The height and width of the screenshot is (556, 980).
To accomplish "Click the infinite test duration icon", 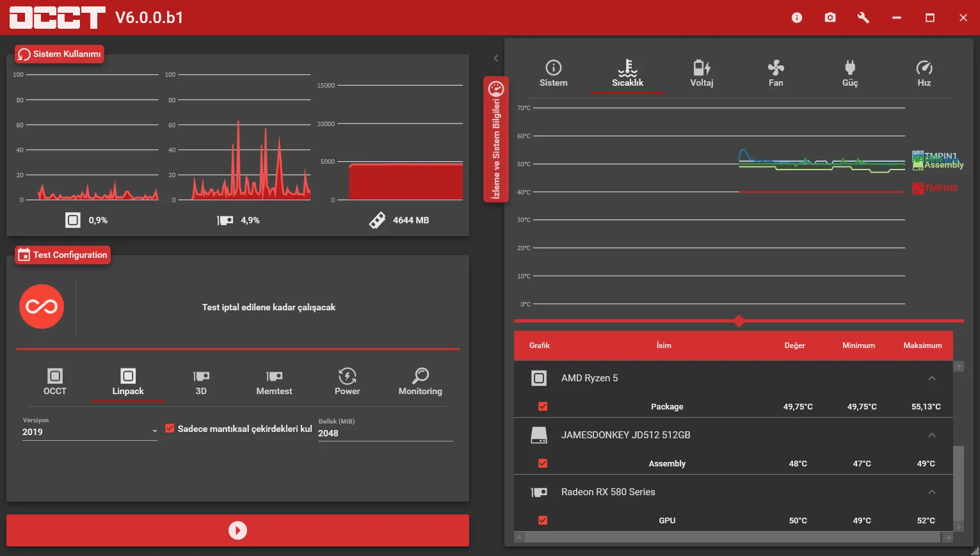I will (42, 306).
